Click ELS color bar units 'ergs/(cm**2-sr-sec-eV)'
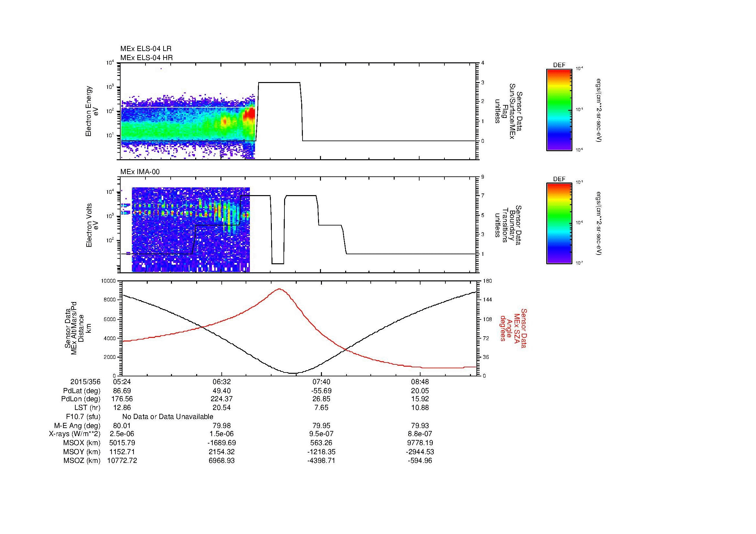756x534 pixels. (x=599, y=110)
